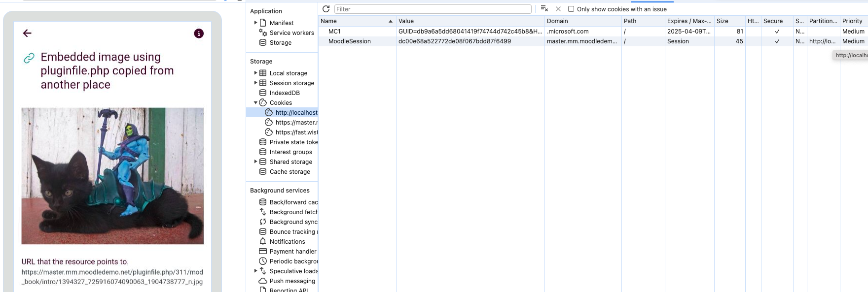The height and width of the screenshot is (292, 868).
Task: Expand Local storage tree node
Action: click(255, 73)
